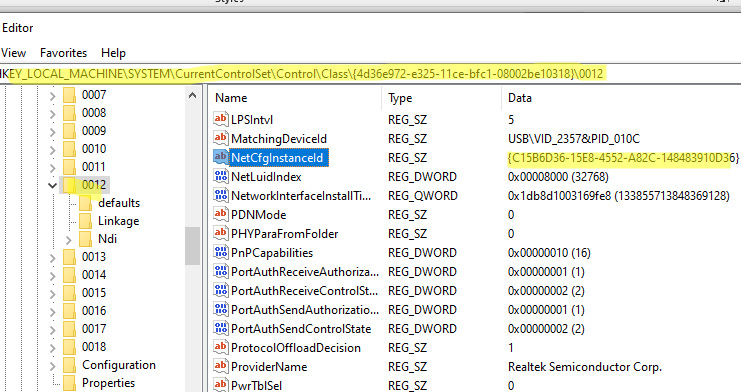
Task: Collapse the 0012 registry key
Action: tap(52, 185)
